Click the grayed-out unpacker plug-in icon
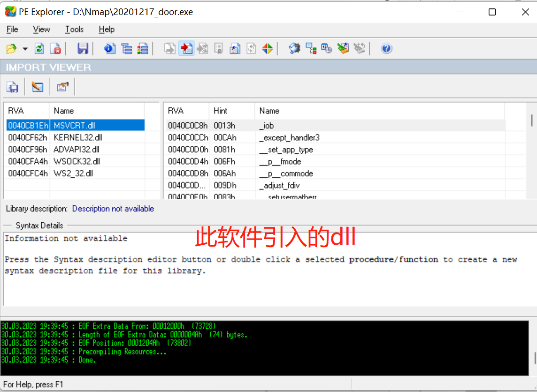Image resolution: width=537 pixels, height=392 pixels. [359, 49]
